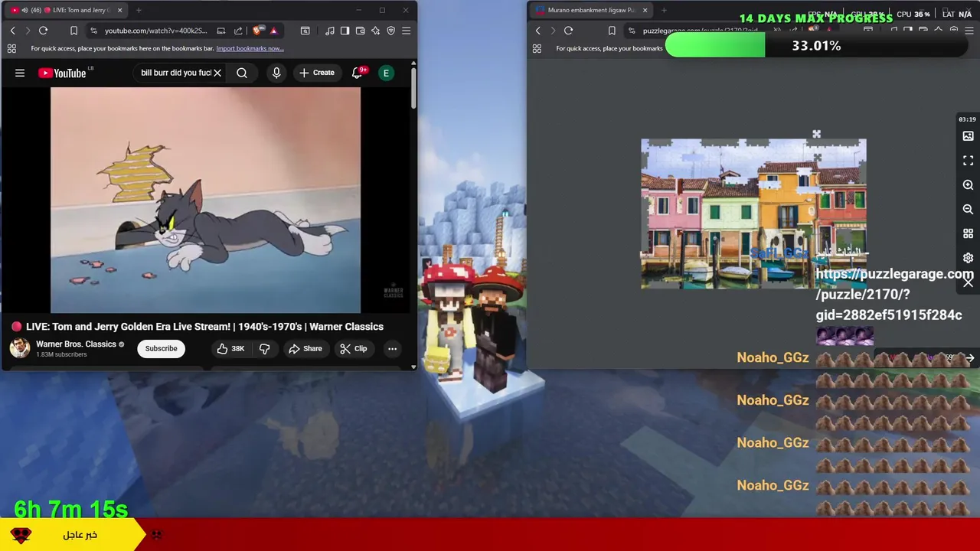Screen dimensions: 980x551
Task: Open Brave Shields lion icon in YouTube window
Action: (258, 31)
